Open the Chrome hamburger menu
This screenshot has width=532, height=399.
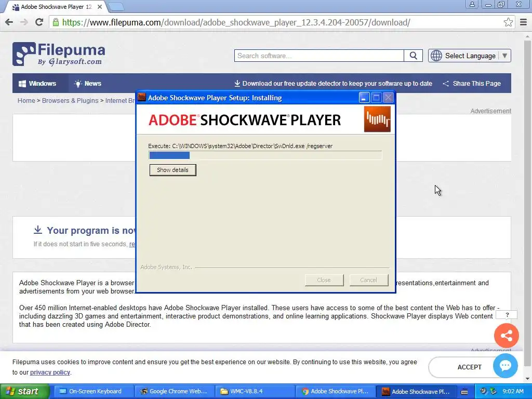(524, 22)
